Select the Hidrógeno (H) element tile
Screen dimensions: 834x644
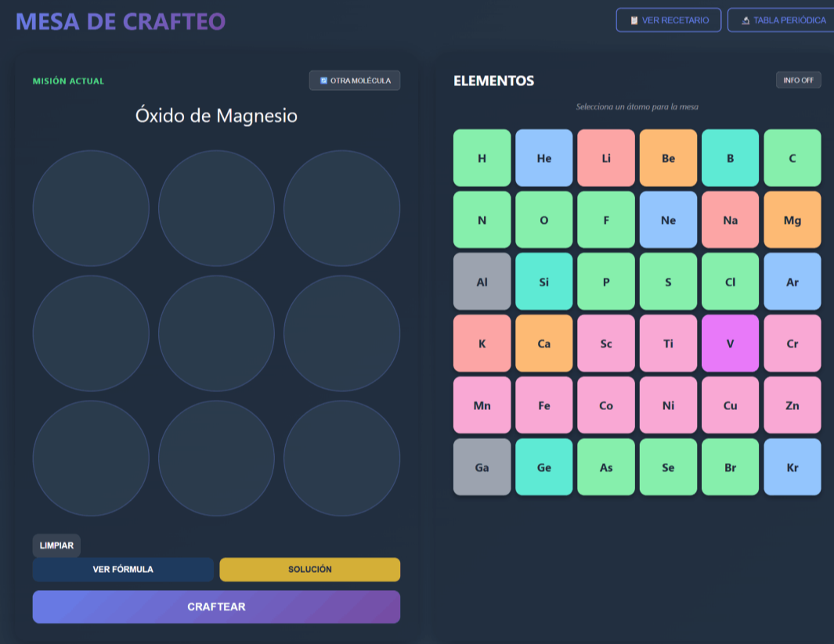tap(482, 158)
